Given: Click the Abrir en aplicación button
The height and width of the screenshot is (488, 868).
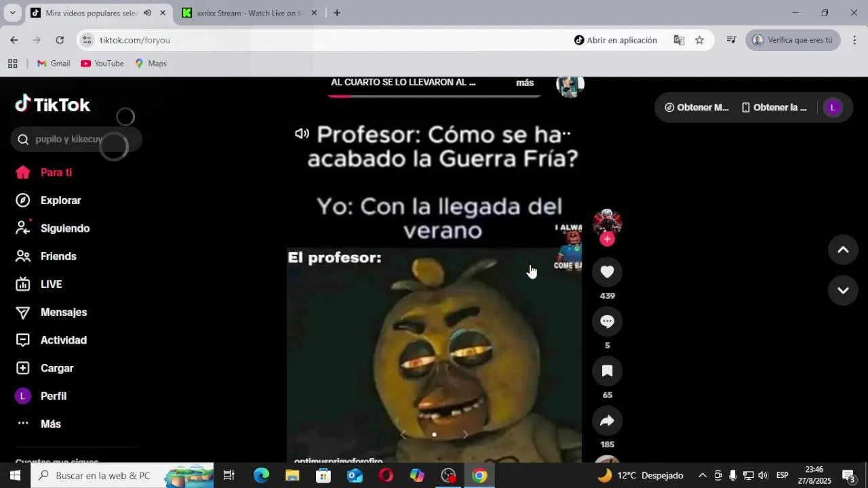Looking at the screenshot, I should 616,40.
